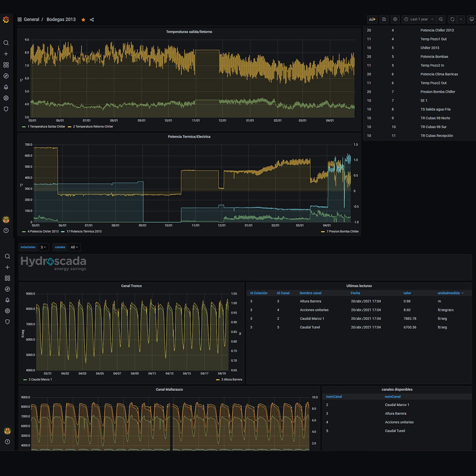Open the dashboards icon in the Bodegas 2013 sidebar
This screenshot has width=476, height=476.
pos(6,65)
